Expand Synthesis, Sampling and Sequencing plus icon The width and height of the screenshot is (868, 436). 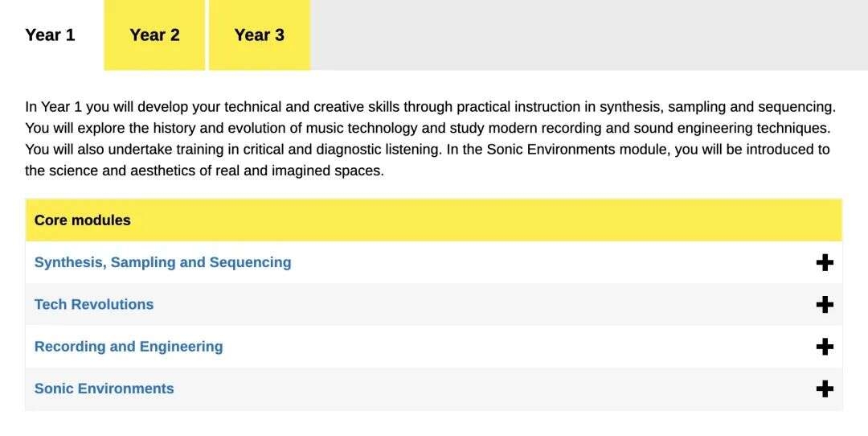coord(825,263)
